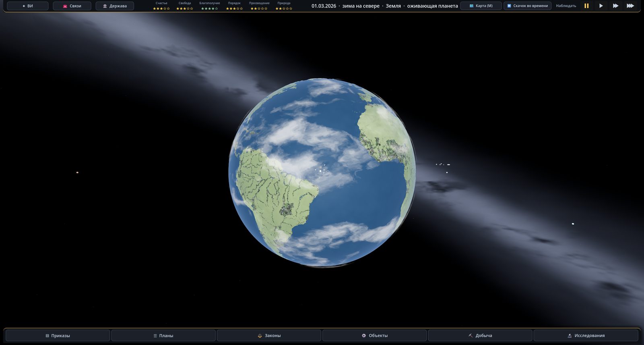Select the Благополучие star rating

point(210,8)
